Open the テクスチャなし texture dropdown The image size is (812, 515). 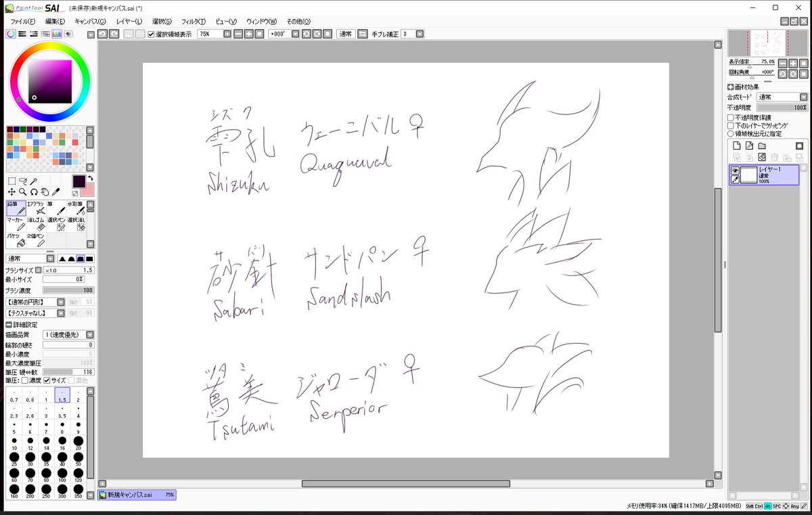tap(60, 313)
